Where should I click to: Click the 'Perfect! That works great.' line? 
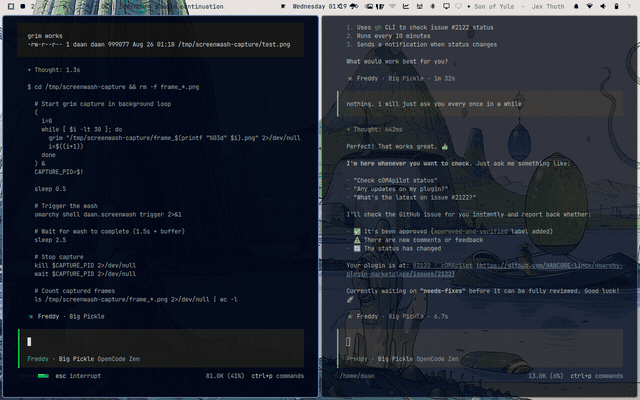(397, 147)
